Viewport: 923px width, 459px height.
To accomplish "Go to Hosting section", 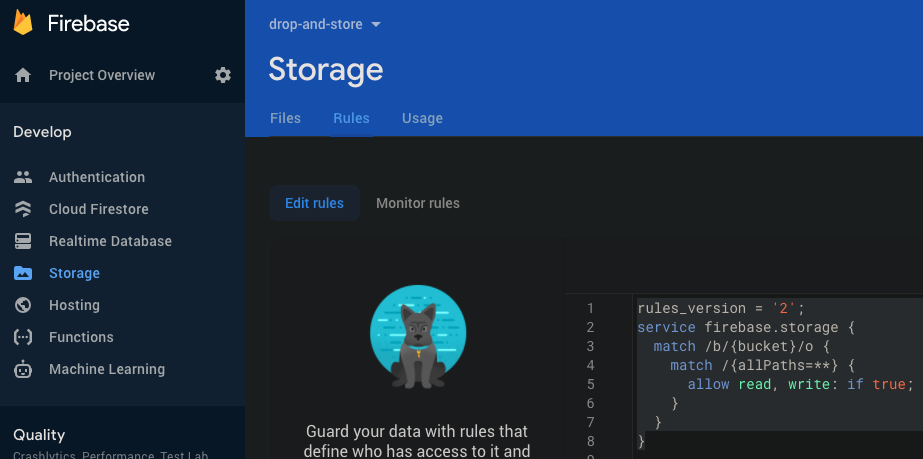I will 74,305.
